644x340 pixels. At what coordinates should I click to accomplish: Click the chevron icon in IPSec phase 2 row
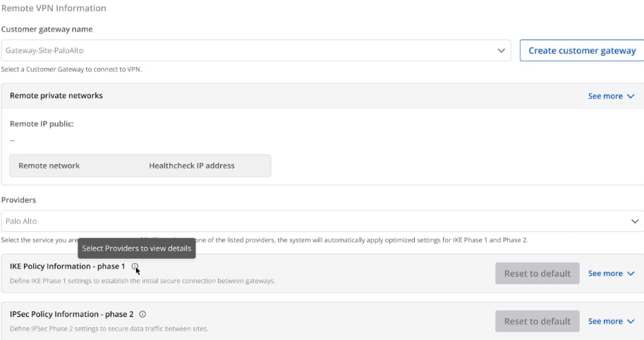pos(631,322)
